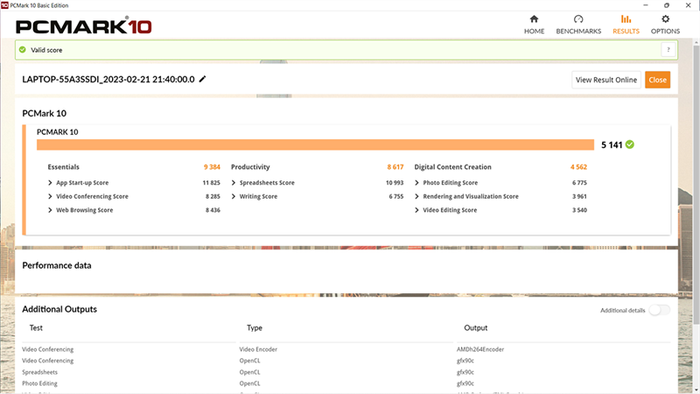Click the vertical scrollbar on the right edge
This screenshot has height=394, width=700.
pyautogui.click(x=696, y=183)
